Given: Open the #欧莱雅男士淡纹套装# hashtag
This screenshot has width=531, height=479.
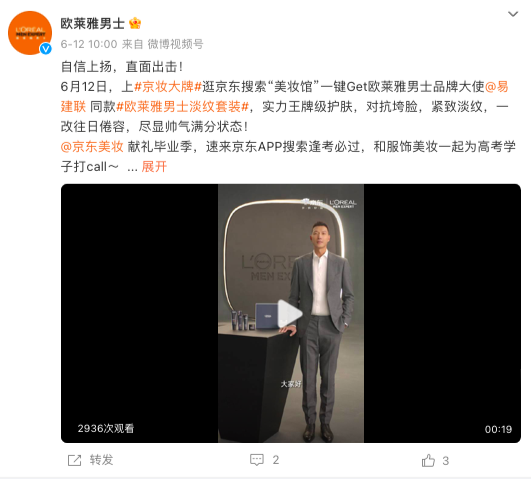Looking at the screenshot, I should click(183, 107).
